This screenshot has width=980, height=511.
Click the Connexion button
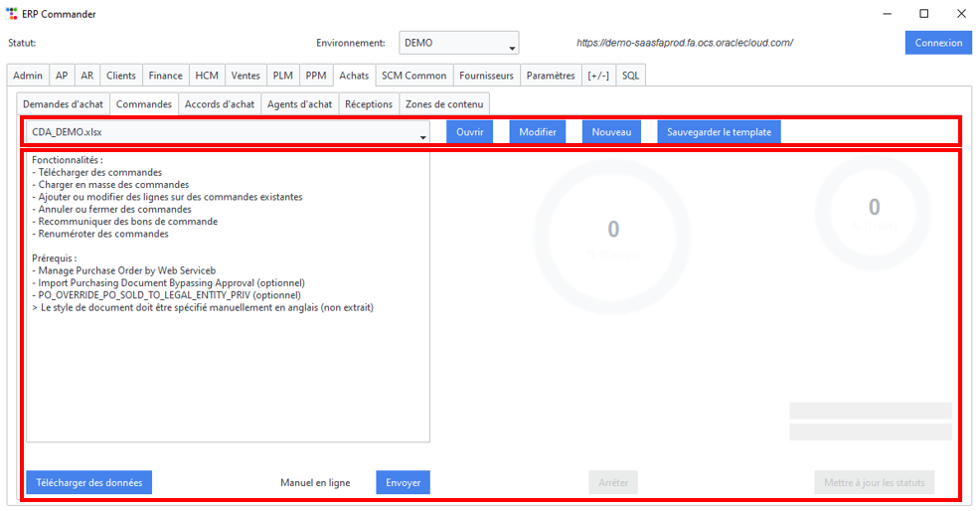point(938,43)
